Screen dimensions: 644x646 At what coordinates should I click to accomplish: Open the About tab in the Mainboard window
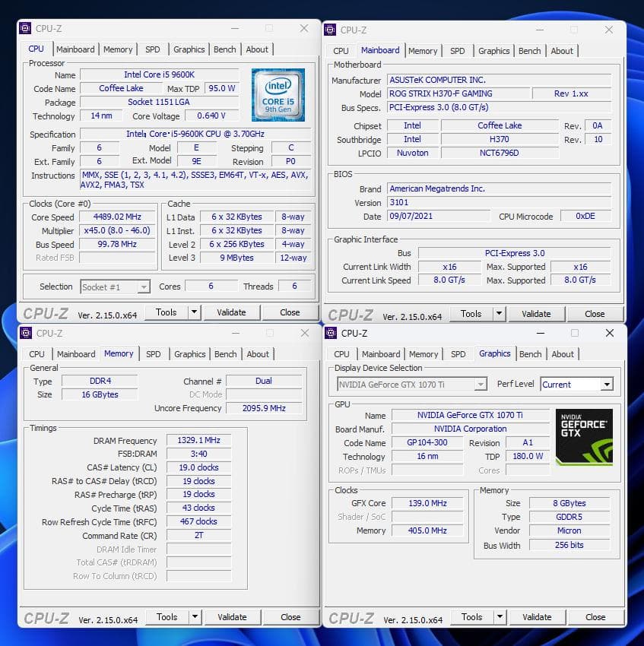point(563,51)
